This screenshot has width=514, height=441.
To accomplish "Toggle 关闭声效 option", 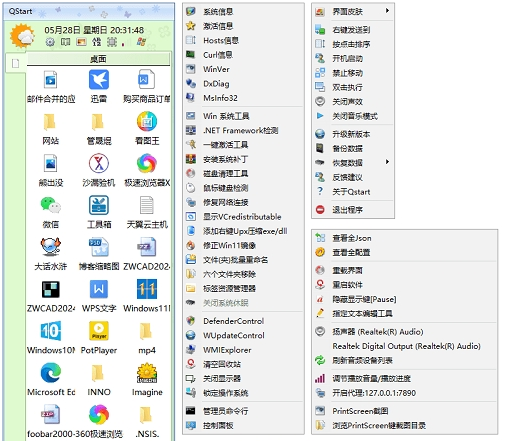I will [x=353, y=102].
